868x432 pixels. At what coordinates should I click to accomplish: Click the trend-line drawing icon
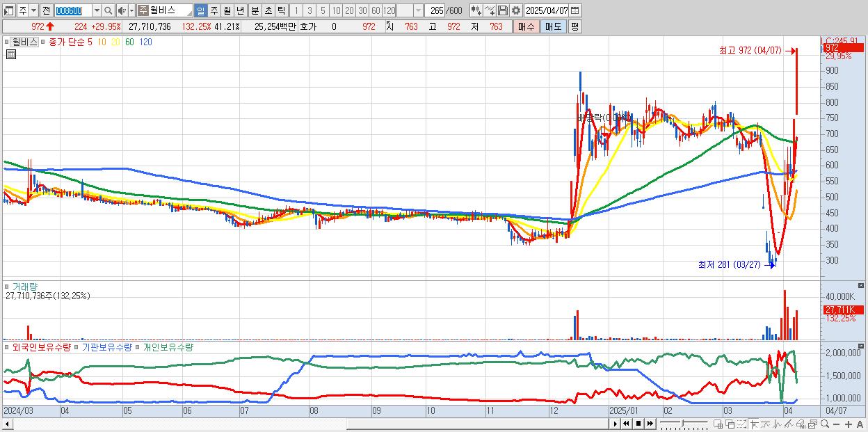point(766,424)
